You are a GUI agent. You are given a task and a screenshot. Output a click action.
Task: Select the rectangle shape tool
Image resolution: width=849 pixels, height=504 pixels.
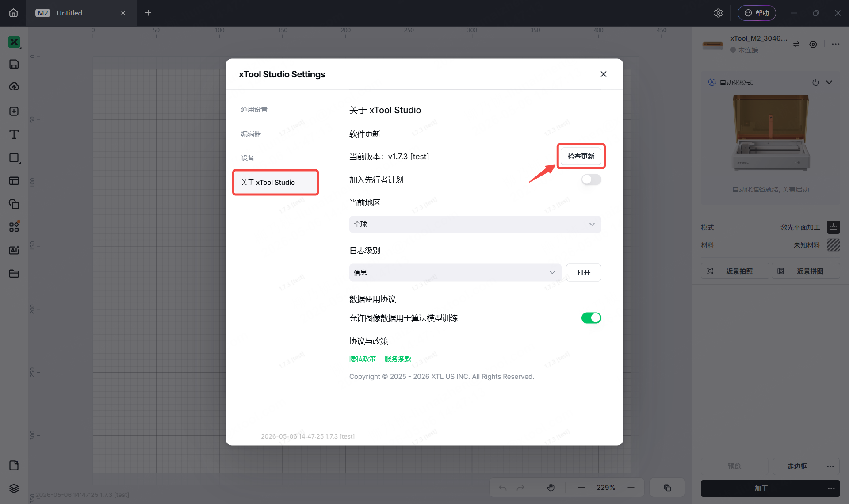pos(14,158)
